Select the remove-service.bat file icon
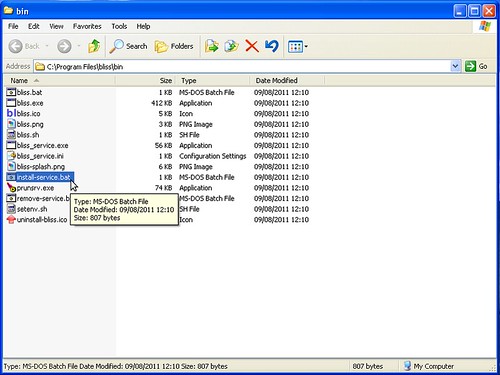500x375 pixels. (x=11, y=198)
